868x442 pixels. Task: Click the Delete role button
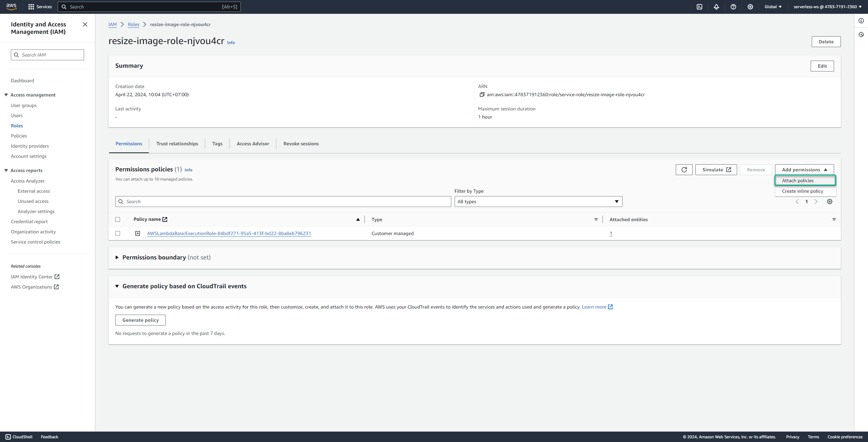click(826, 42)
